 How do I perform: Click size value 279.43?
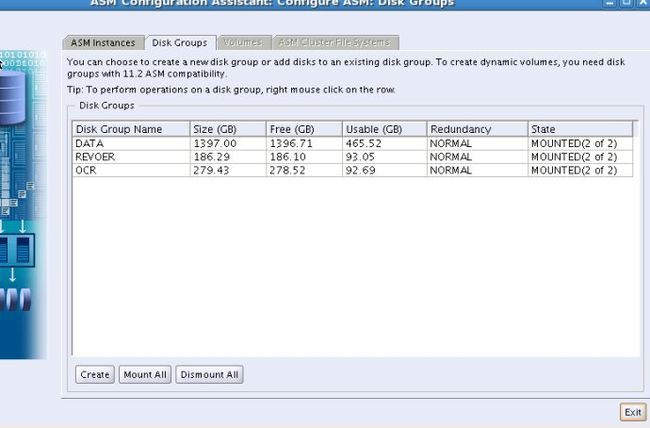coord(211,170)
